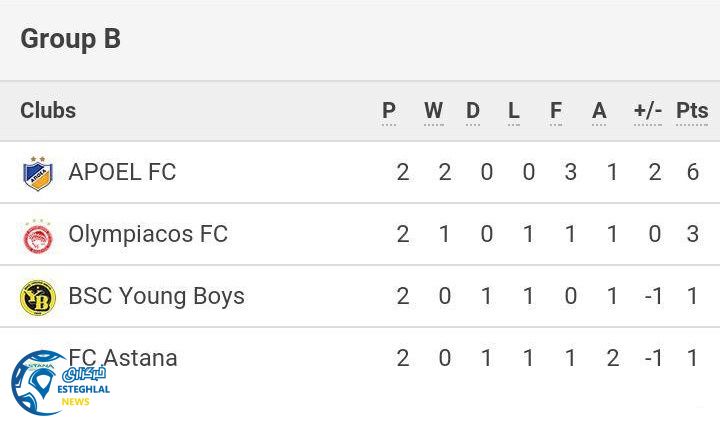
Task: Click Olympiacos FC's 3 points value
Action: click(x=692, y=234)
